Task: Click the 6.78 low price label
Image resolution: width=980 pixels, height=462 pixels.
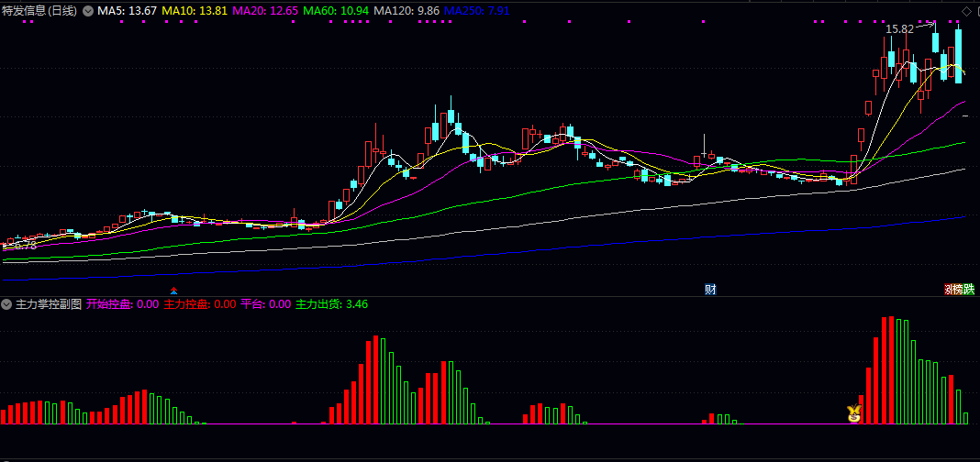Action: (x=26, y=246)
